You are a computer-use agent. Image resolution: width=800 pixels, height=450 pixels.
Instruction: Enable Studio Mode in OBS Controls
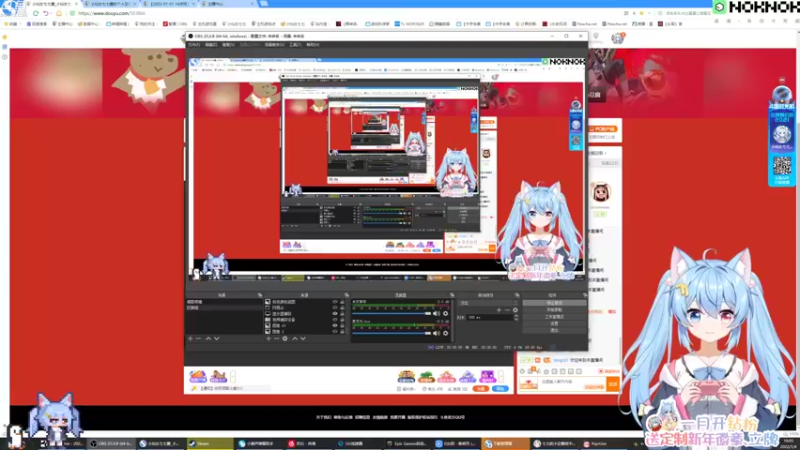pos(555,317)
